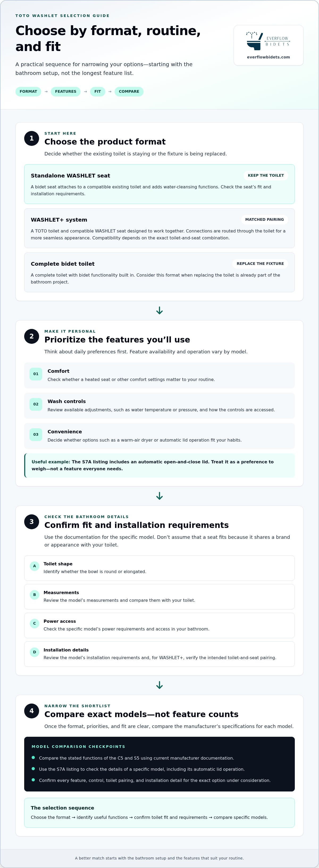The height and width of the screenshot is (868, 319).
Task: Click the 01 Comfort number badge
Action: pos(36,374)
